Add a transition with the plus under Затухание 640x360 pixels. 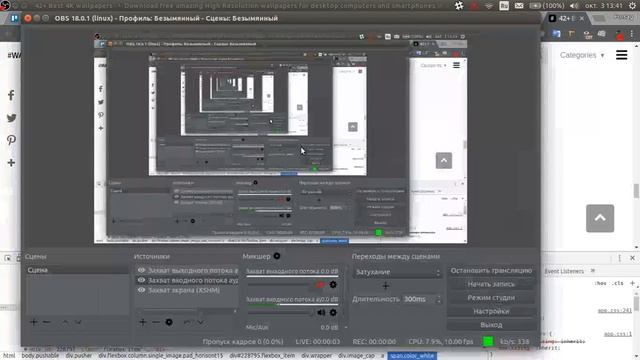[x=385, y=286]
